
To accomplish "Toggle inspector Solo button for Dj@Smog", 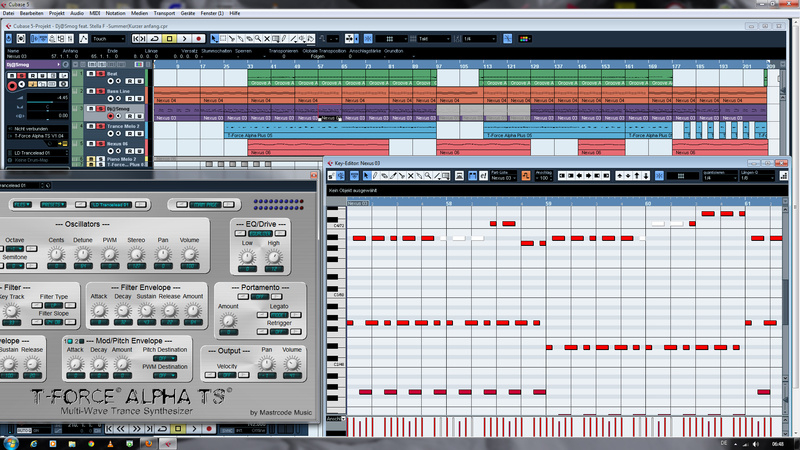I will pyautogui.click(x=22, y=76).
